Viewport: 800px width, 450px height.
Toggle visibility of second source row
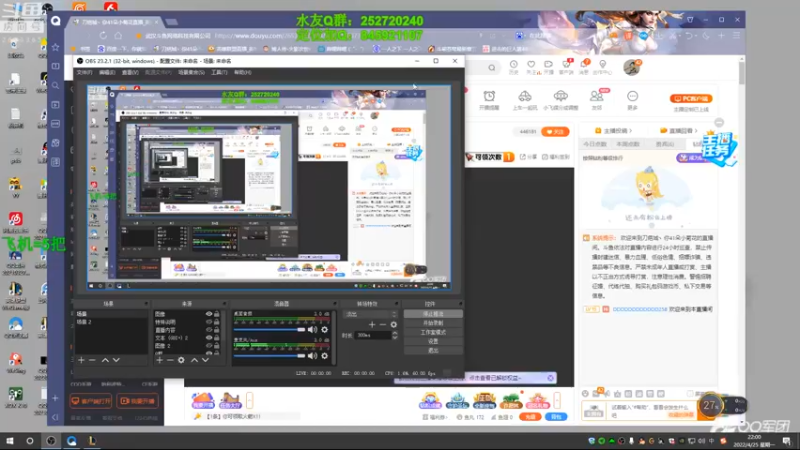coord(209,322)
